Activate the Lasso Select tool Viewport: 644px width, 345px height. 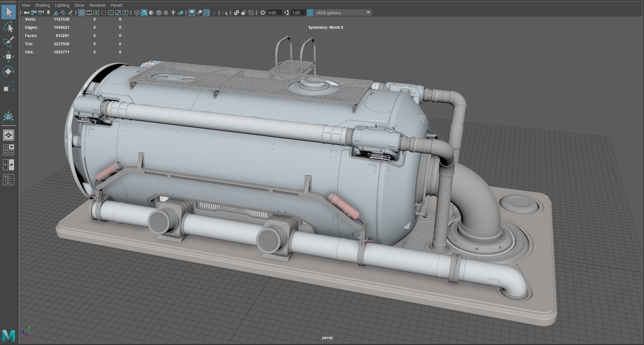coord(9,27)
